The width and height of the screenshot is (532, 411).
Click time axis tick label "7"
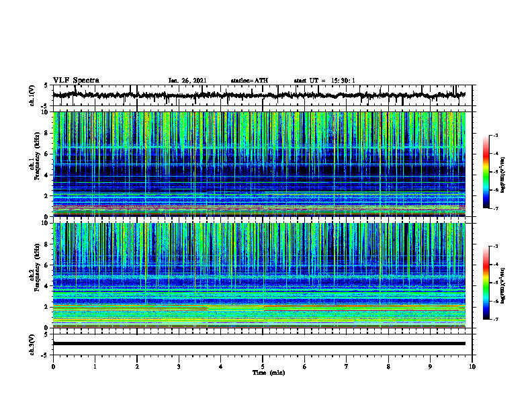tap(347, 367)
